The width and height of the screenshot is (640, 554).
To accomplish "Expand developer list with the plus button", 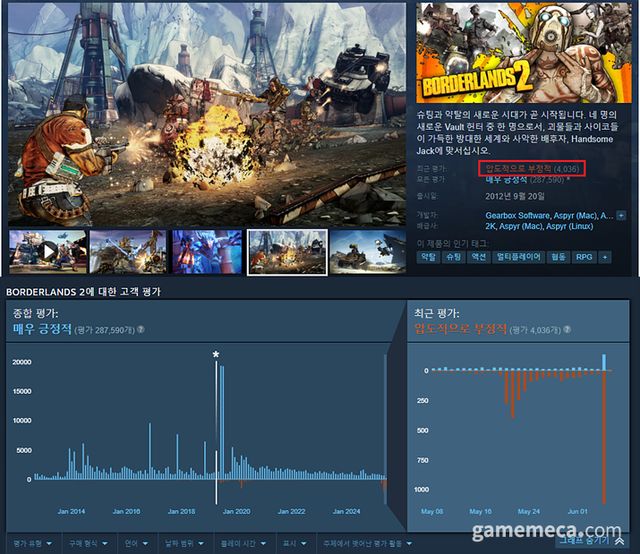I will click(x=620, y=216).
